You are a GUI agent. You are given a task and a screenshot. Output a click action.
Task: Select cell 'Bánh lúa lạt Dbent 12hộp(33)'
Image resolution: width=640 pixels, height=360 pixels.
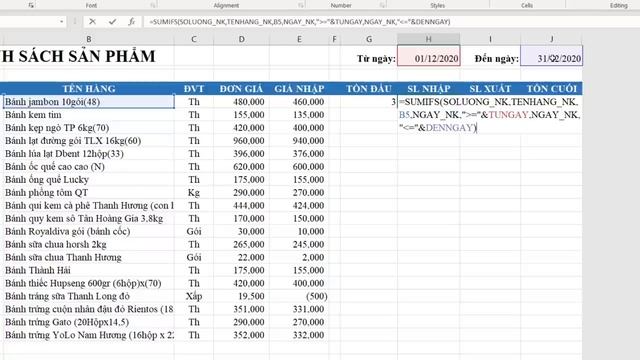[x=89, y=153]
